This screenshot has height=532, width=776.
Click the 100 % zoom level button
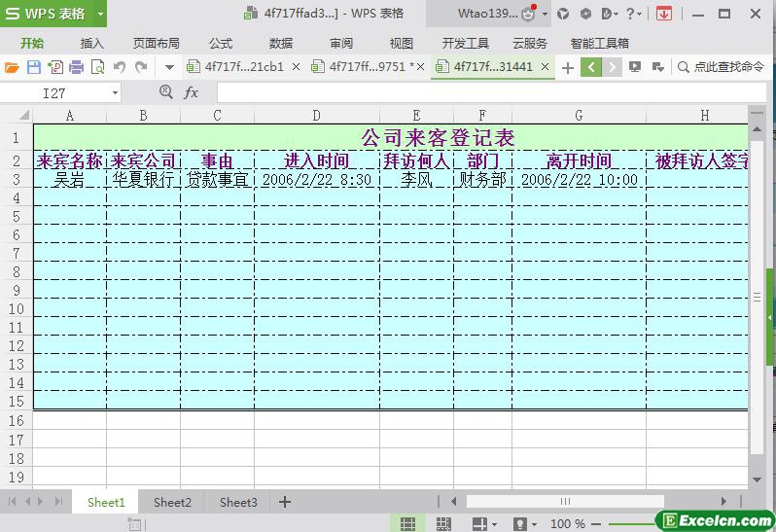point(568,524)
